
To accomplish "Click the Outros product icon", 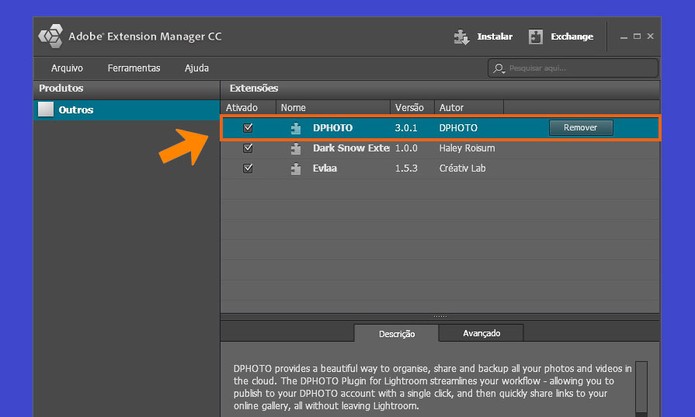I will pyautogui.click(x=46, y=109).
